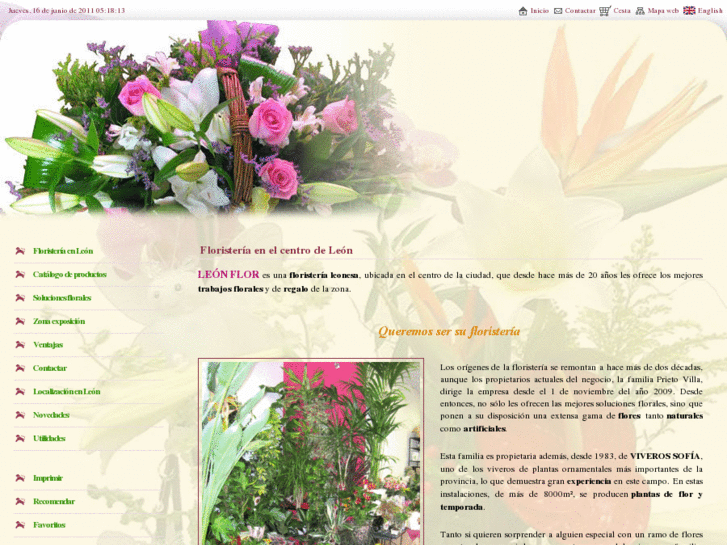The image size is (727, 545).
Task: Click the flower bullet beside Imprimir
Action: [x=20, y=478]
